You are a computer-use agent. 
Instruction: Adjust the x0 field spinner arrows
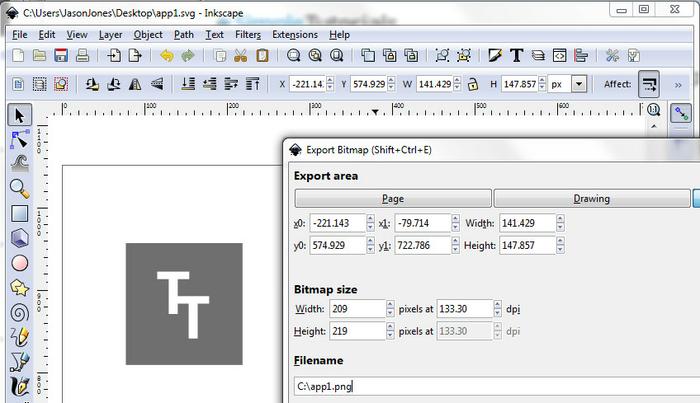(370, 223)
